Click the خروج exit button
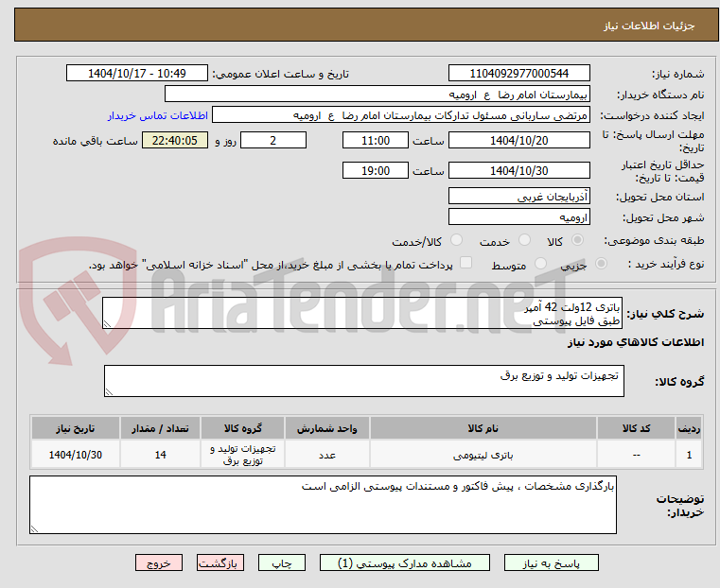 click(159, 562)
